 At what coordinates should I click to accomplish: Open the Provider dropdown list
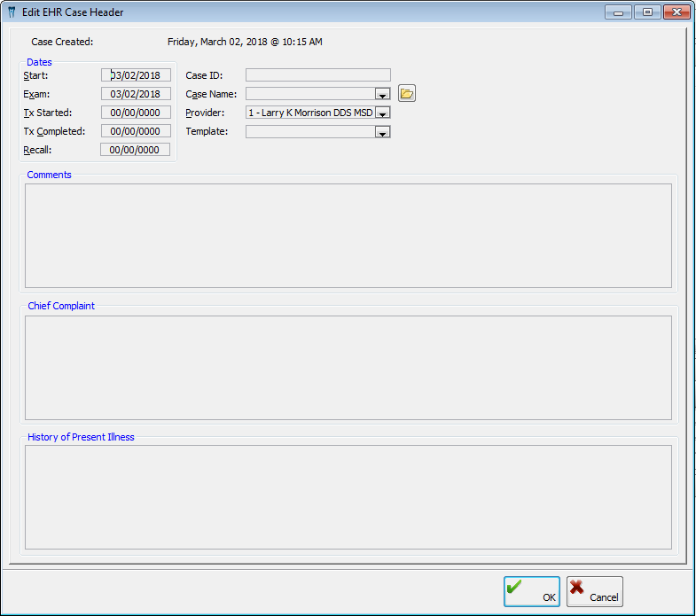382,113
